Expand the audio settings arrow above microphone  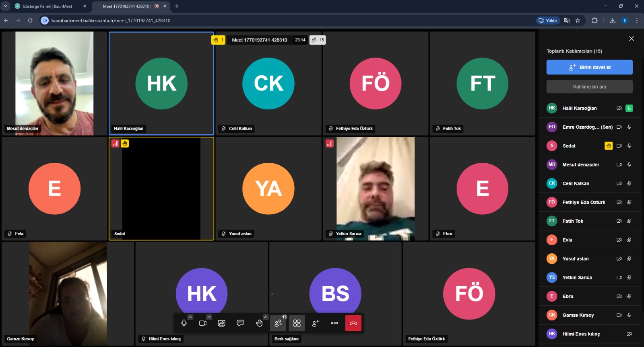click(190, 317)
